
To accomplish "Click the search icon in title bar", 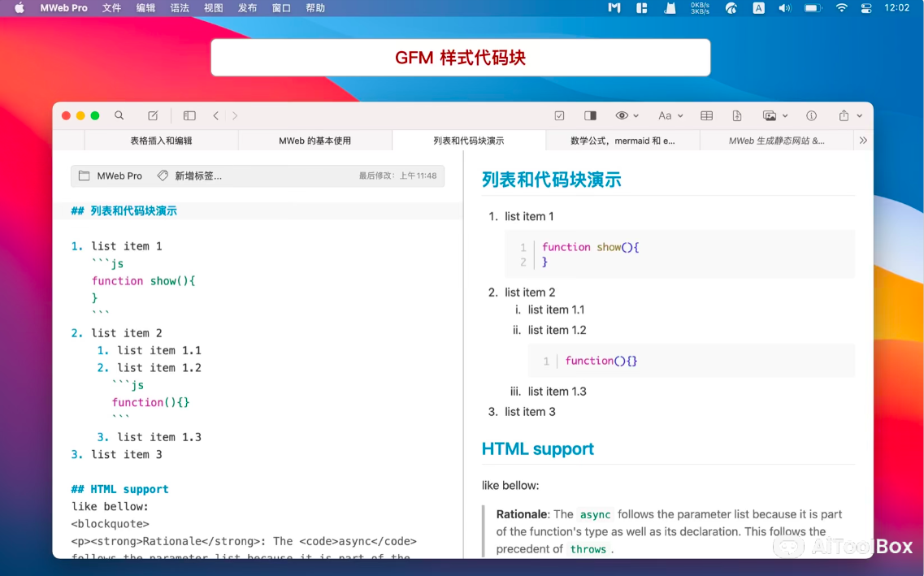I will pos(119,115).
